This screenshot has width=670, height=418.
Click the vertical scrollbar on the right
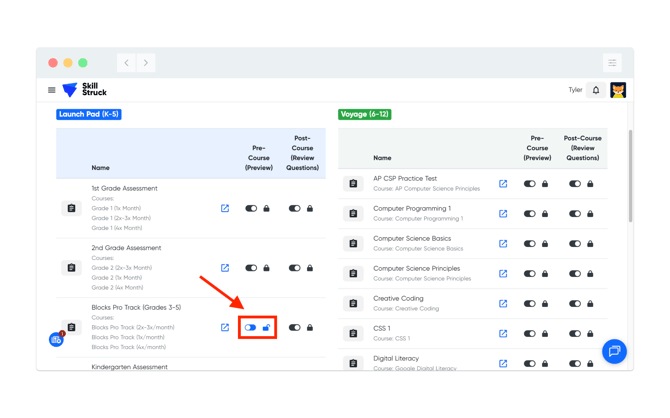tap(630, 180)
